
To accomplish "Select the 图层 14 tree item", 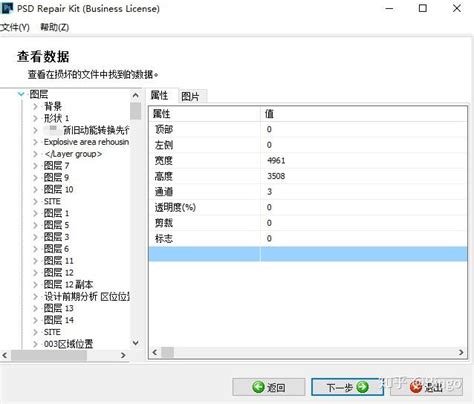I will pyautogui.click(x=58, y=320).
